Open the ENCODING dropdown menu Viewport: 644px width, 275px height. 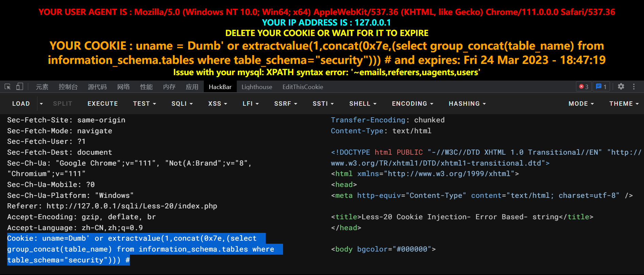click(412, 104)
